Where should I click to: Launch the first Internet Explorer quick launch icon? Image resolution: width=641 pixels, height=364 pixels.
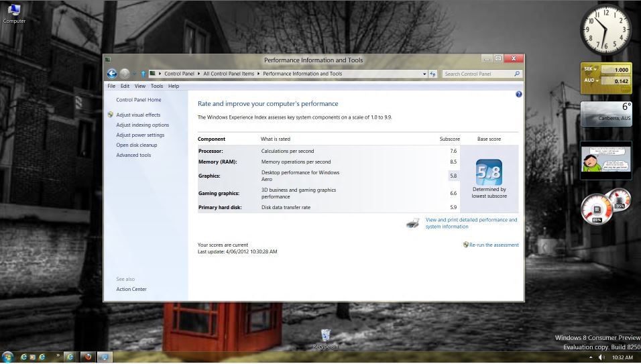pos(23,357)
